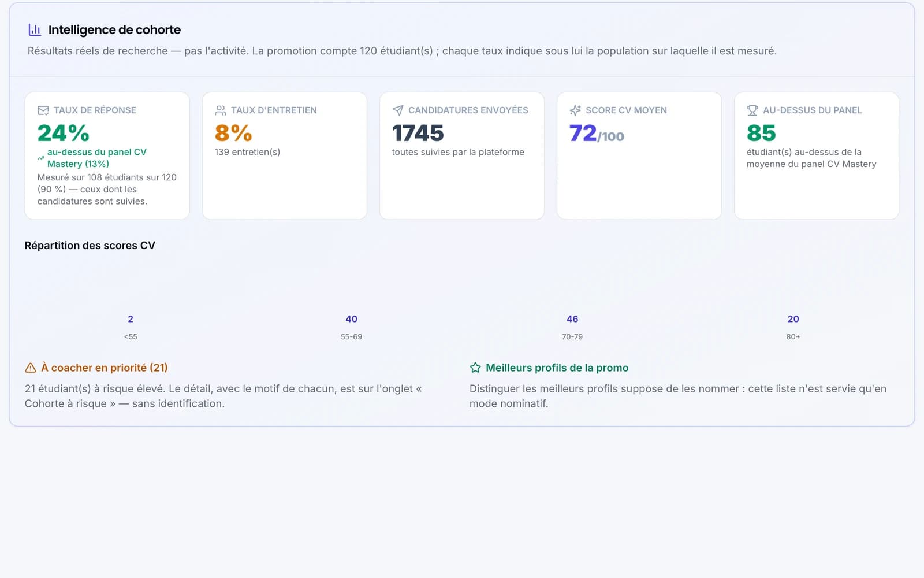Click the trending-up arrow icon beside au-dessus du panel

pos(41,158)
